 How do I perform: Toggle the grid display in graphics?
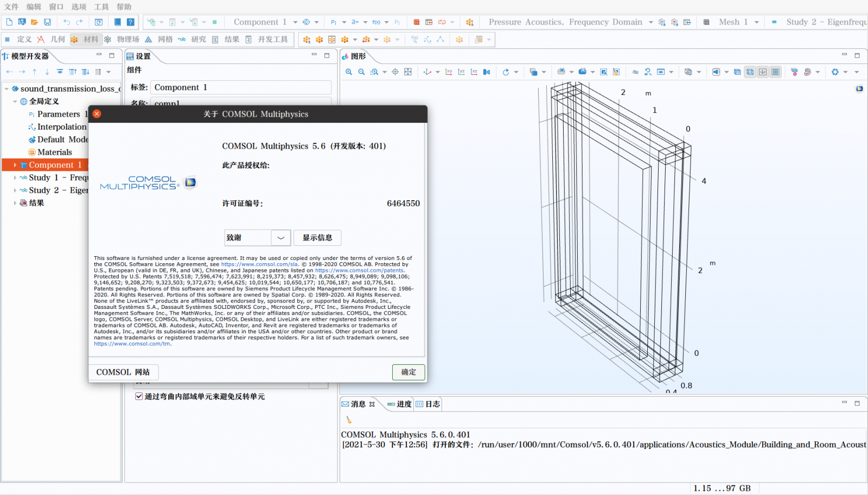[776, 72]
